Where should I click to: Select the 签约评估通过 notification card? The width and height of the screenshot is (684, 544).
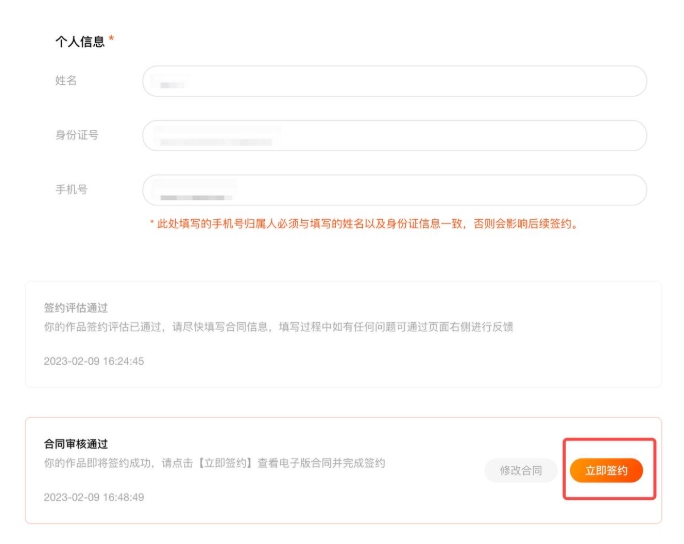(343, 334)
